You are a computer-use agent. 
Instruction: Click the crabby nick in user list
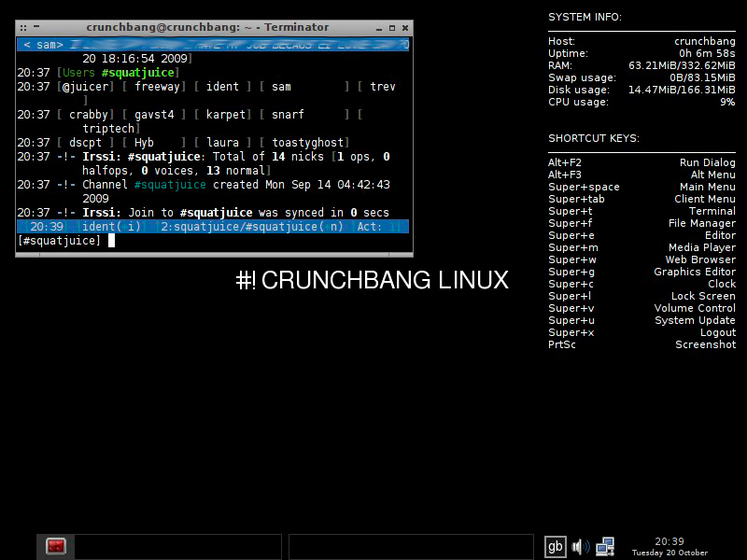89,115
